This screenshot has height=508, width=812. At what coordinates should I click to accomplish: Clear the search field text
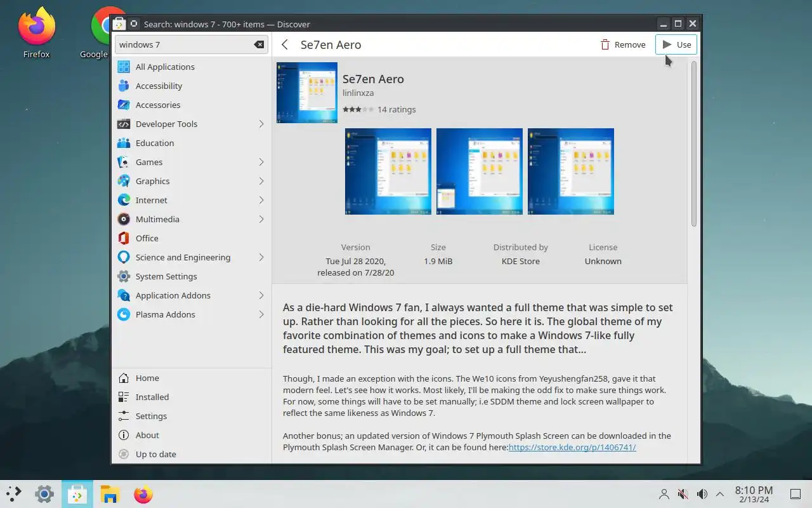[x=259, y=44]
